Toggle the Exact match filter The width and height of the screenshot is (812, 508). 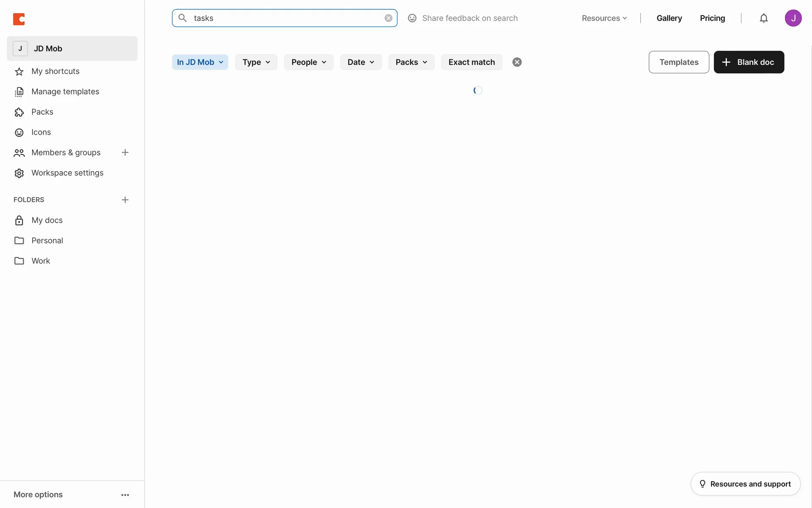click(x=472, y=62)
